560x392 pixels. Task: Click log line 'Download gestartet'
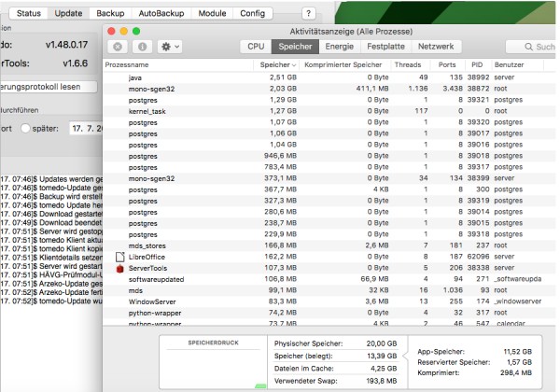tap(51, 214)
